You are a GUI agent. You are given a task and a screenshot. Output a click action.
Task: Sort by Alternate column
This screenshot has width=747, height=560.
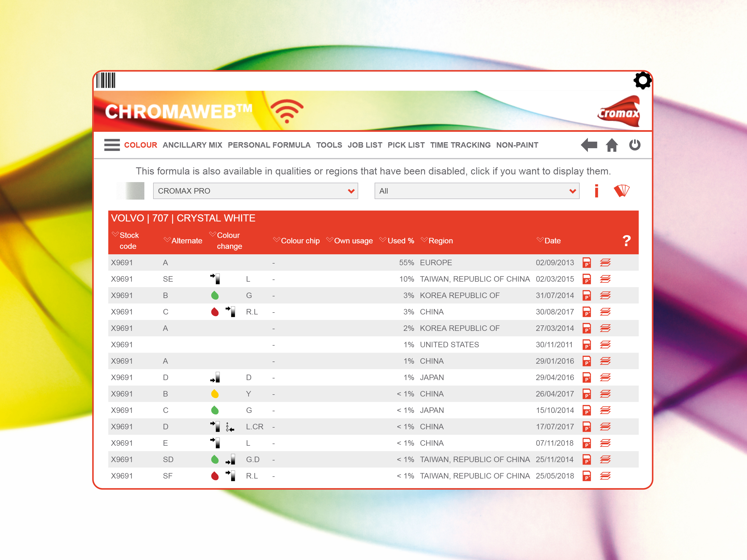point(183,241)
